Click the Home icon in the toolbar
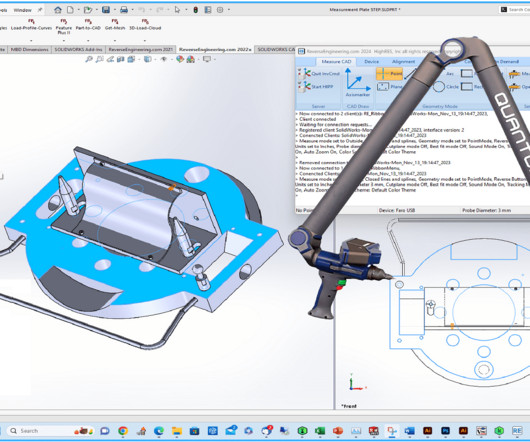 [x=58, y=10]
